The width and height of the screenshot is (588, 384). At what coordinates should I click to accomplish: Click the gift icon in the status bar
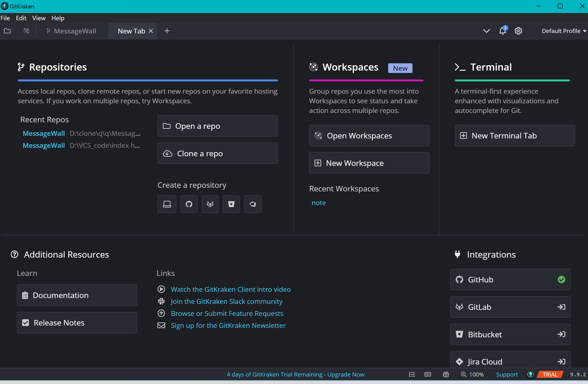pyautogui.click(x=446, y=374)
